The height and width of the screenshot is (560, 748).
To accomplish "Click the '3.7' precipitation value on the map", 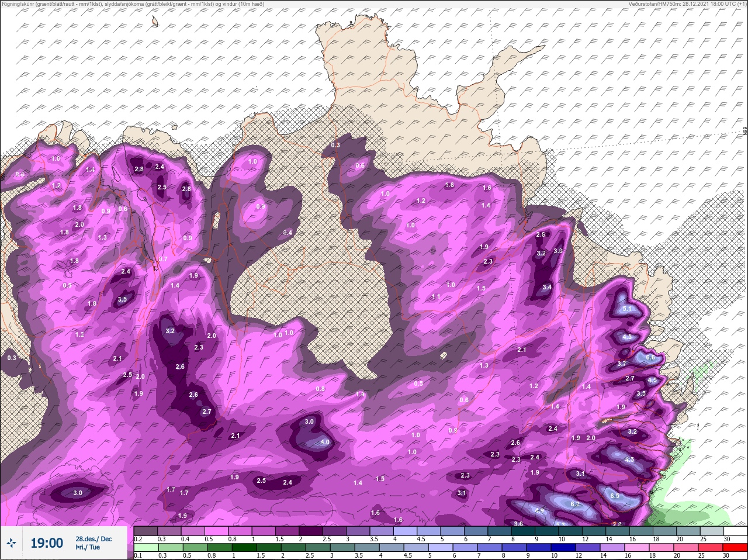I will [622, 364].
